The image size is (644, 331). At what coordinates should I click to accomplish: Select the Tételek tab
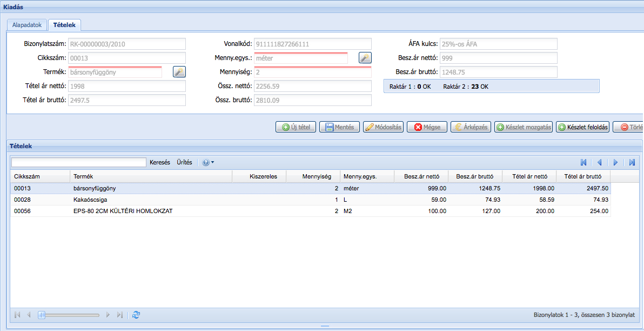pyautogui.click(x=64, y=25)
